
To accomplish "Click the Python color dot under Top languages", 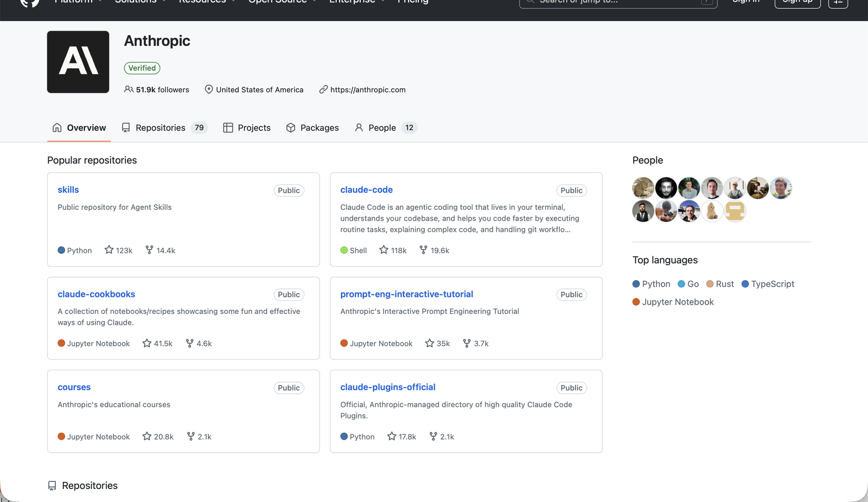I will [635, 284].
